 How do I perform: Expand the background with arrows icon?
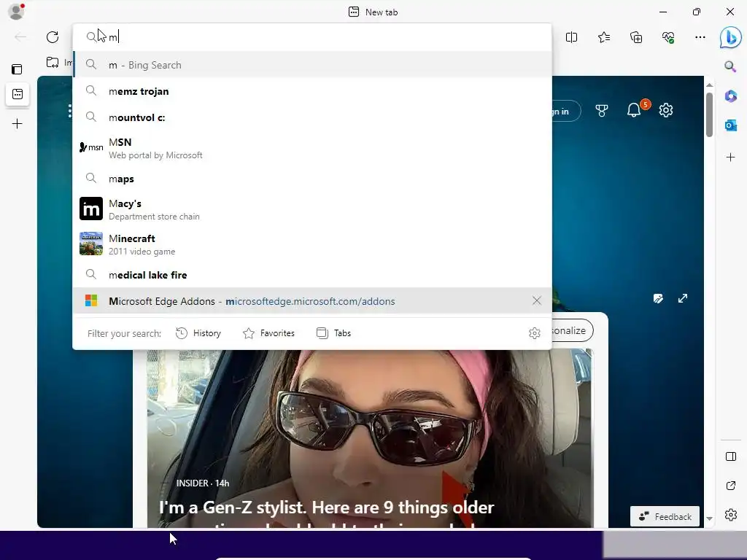click(x=683, y=298)
